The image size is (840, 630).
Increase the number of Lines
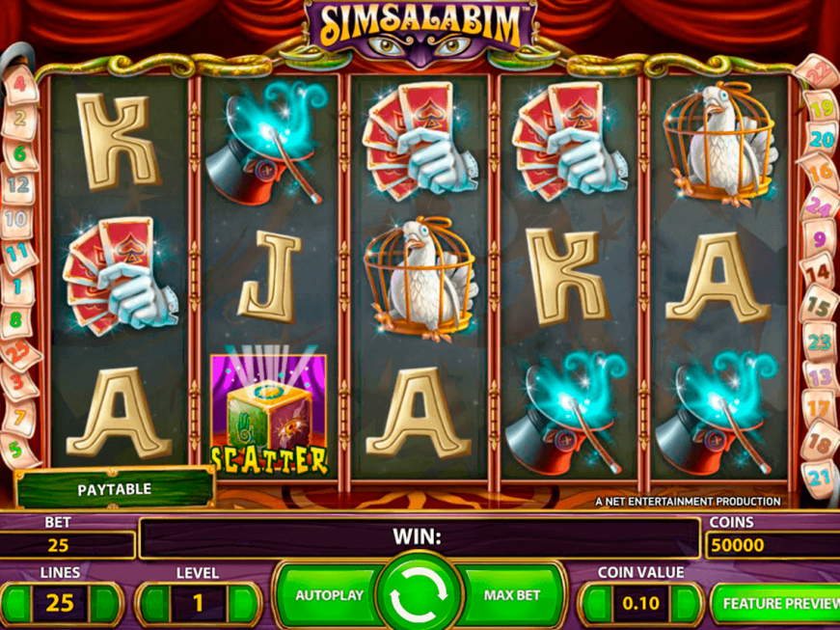pyautogui.click(x=105, y=604)
